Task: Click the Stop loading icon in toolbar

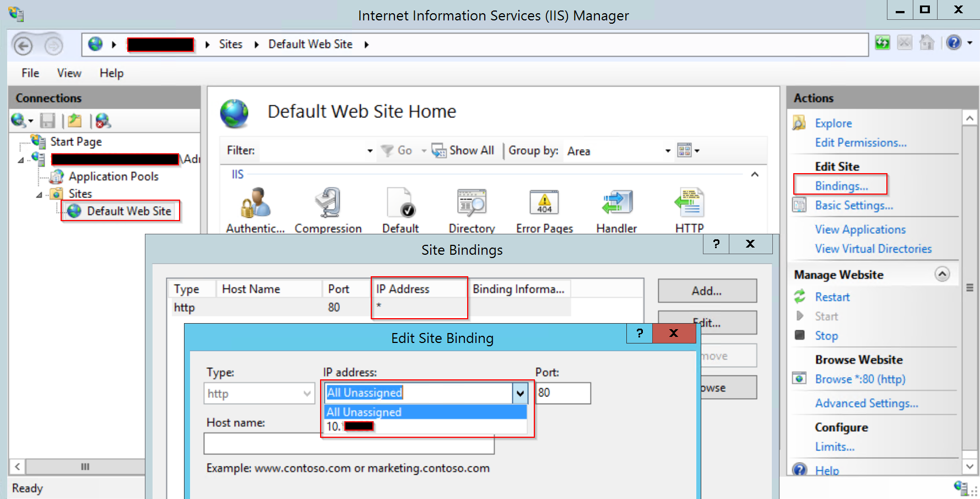Action: pyautogui.click(x=905, y=42)
